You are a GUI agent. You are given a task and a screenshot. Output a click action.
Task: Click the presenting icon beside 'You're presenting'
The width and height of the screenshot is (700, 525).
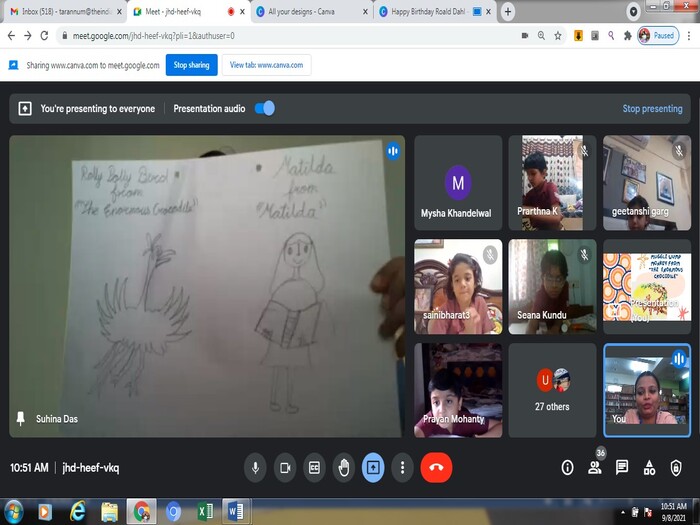[25, 108]
